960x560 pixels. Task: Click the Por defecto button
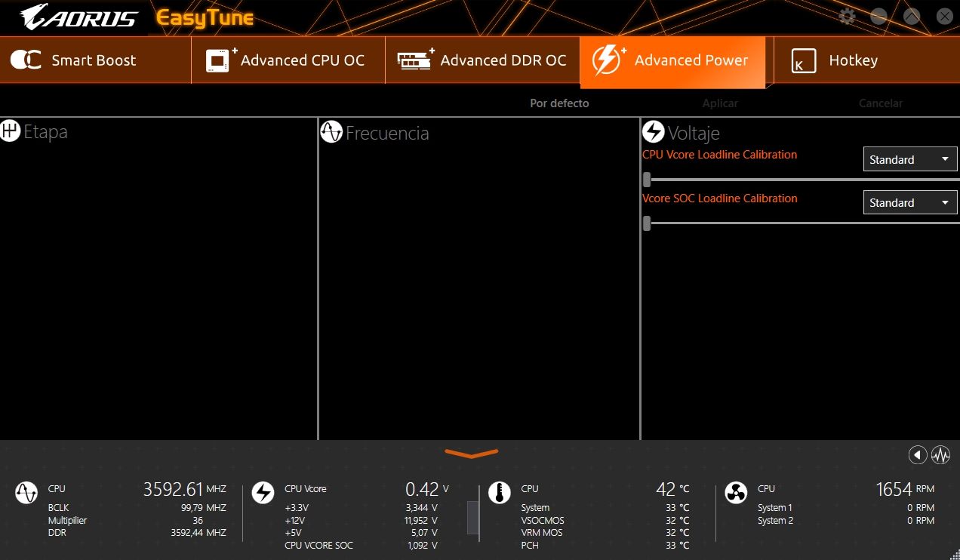coord(559,103)
